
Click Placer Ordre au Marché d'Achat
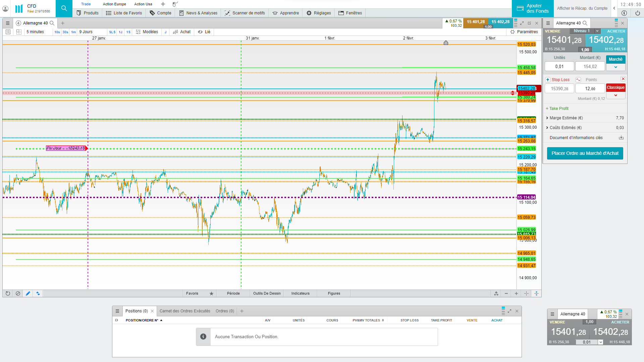coord(585,153)
